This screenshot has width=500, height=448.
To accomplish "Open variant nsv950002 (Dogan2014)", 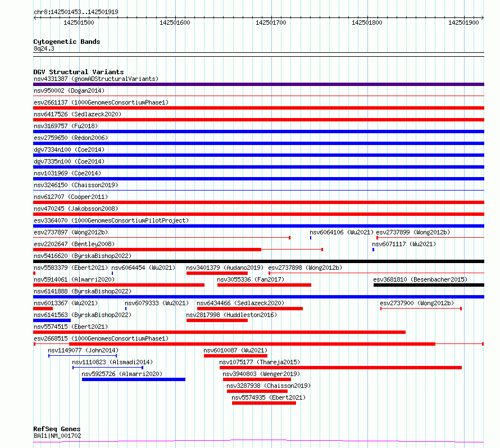I will click(x=69, y=90).
